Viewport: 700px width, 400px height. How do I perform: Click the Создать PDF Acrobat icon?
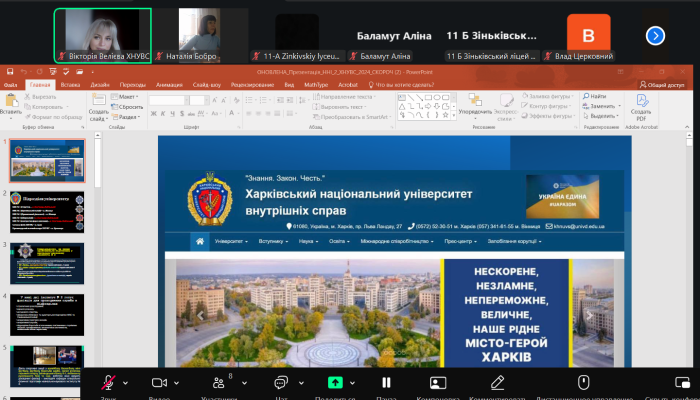[641, 109]
